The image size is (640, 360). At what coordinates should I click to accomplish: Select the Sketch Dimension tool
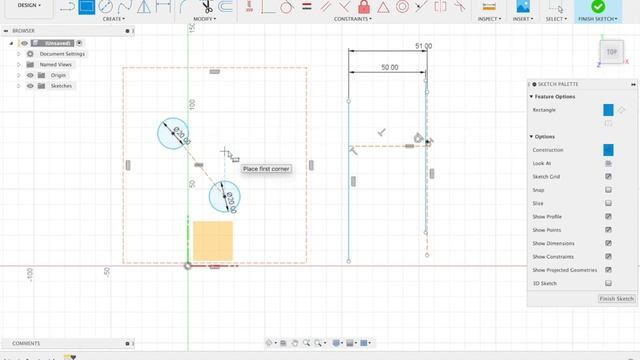coord(163,7)
